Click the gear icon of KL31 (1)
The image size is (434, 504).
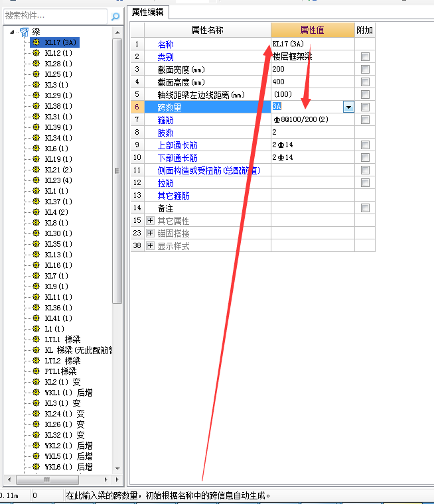pyautogui.click(x=36, y=116)
